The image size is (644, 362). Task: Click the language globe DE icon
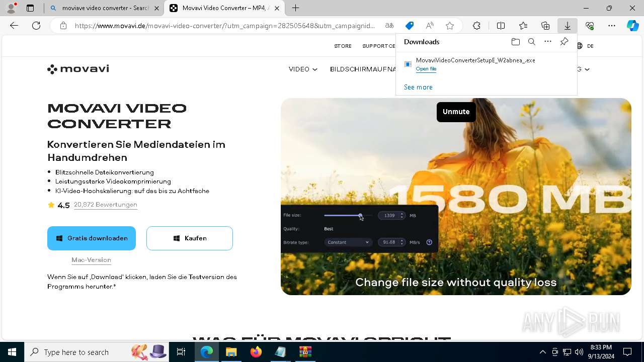click(585, 46)
